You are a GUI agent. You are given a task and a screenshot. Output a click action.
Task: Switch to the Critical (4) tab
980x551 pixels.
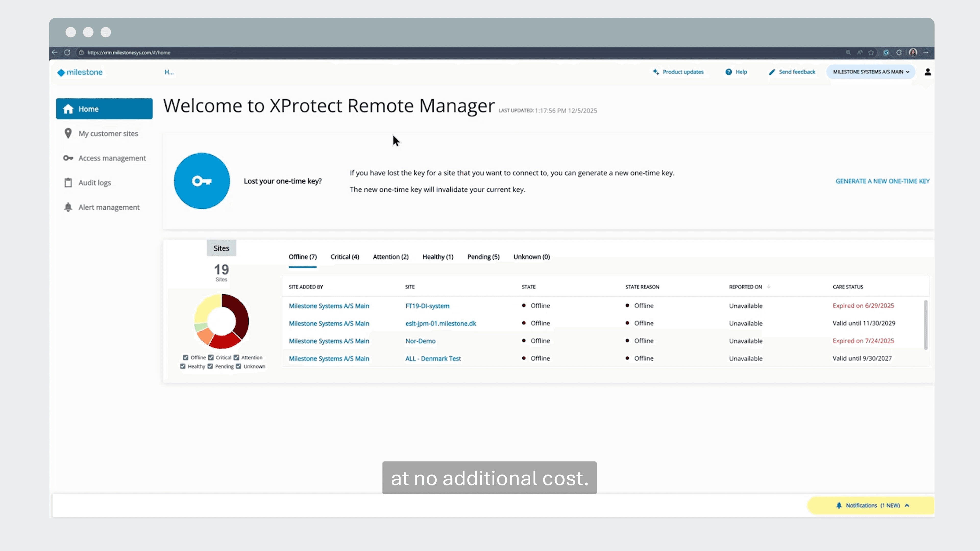point(345,257)
